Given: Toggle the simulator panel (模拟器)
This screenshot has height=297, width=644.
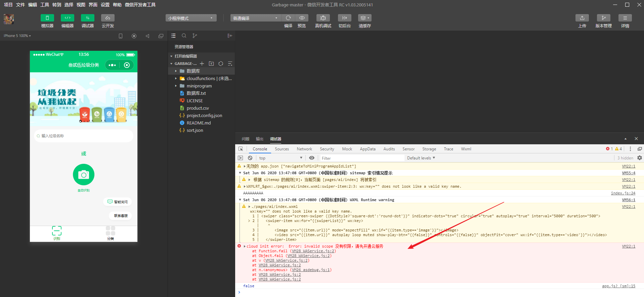Looking at the screenshot, I should click(x=47, y=18).
